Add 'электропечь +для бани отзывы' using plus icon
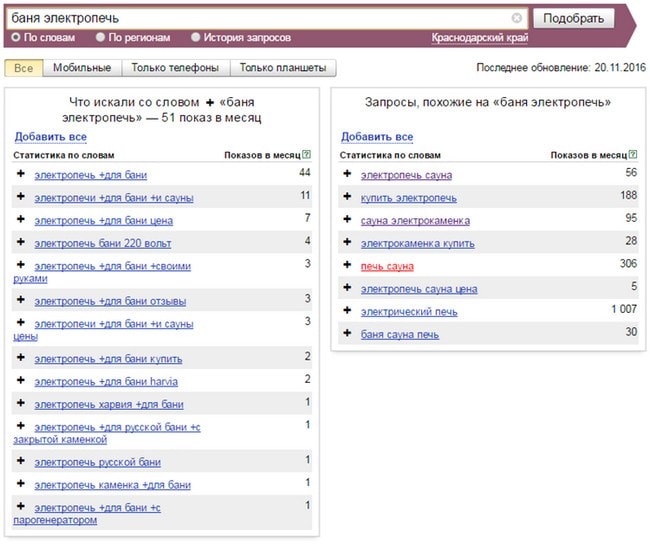The height and width of the screenshot is (551, 650). coord(21,300)
